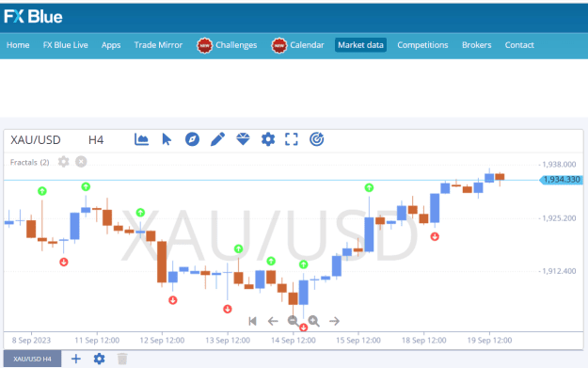Click the 11 Sep 12:00 time label
588x368 pixels.
[97, 341]
